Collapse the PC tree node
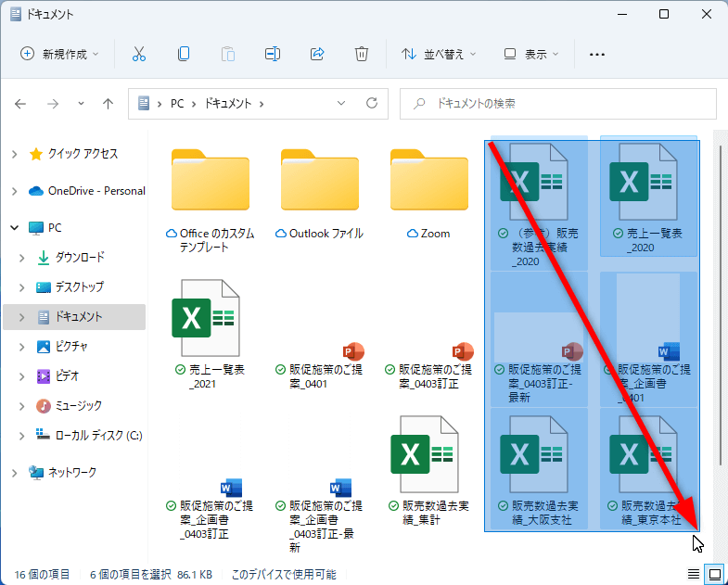This screenshot has width=728, height=585. click(14, 227)
